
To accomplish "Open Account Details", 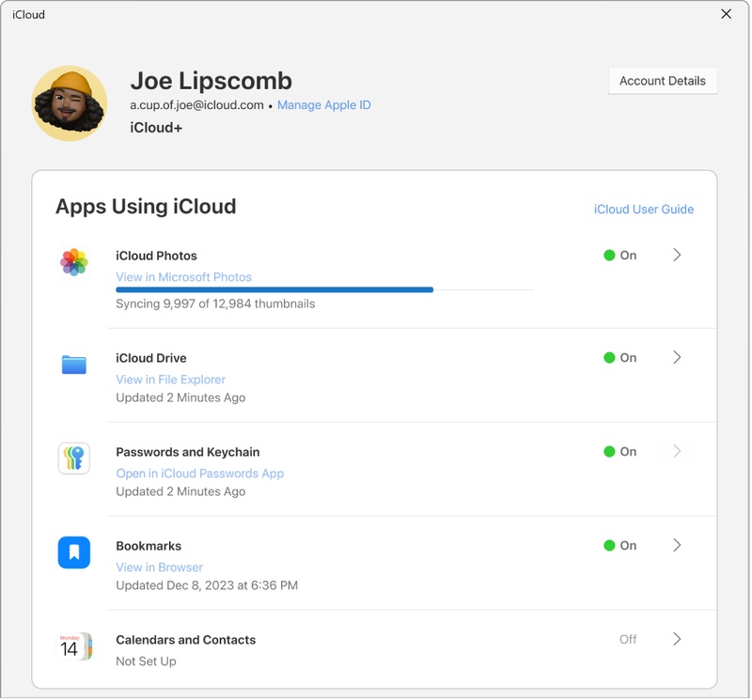I will (663, 81).
